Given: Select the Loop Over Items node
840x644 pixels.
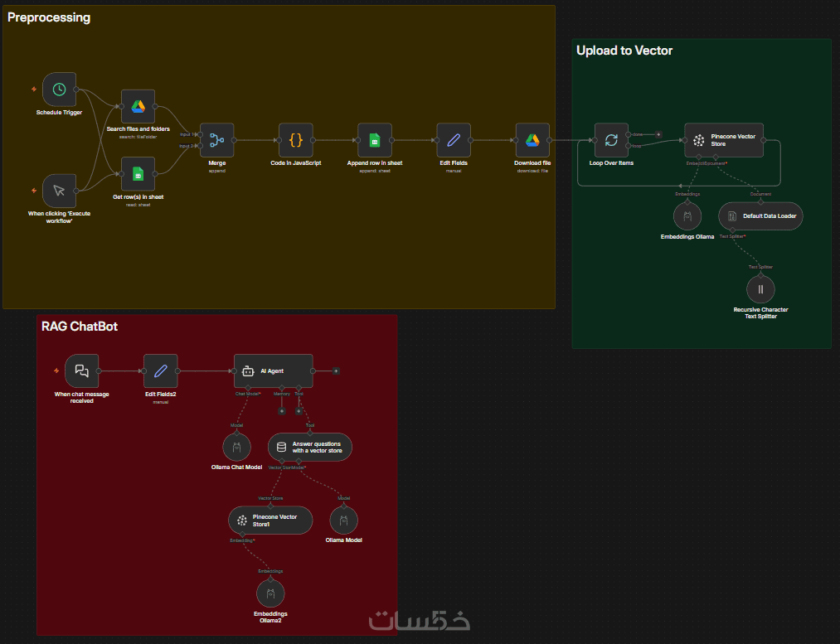Looking at the screenshot, I should (x=611, y=140).
